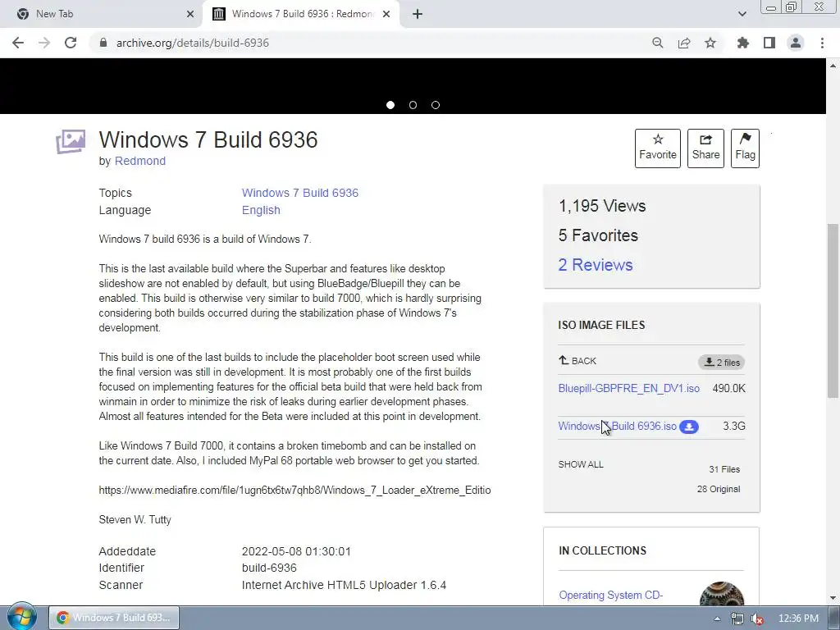This screenshot has height=630, width=840.
Task: Select the third carousel dot
Action: click(436, 105)
